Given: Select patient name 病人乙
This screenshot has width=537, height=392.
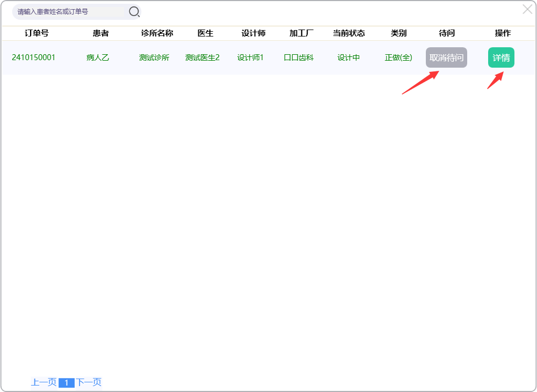Looking at the screenshot, I should (x=98, y=57).
